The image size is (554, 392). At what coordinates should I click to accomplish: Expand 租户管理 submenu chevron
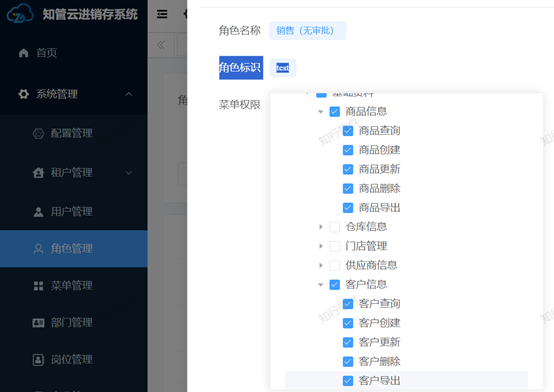129,173
